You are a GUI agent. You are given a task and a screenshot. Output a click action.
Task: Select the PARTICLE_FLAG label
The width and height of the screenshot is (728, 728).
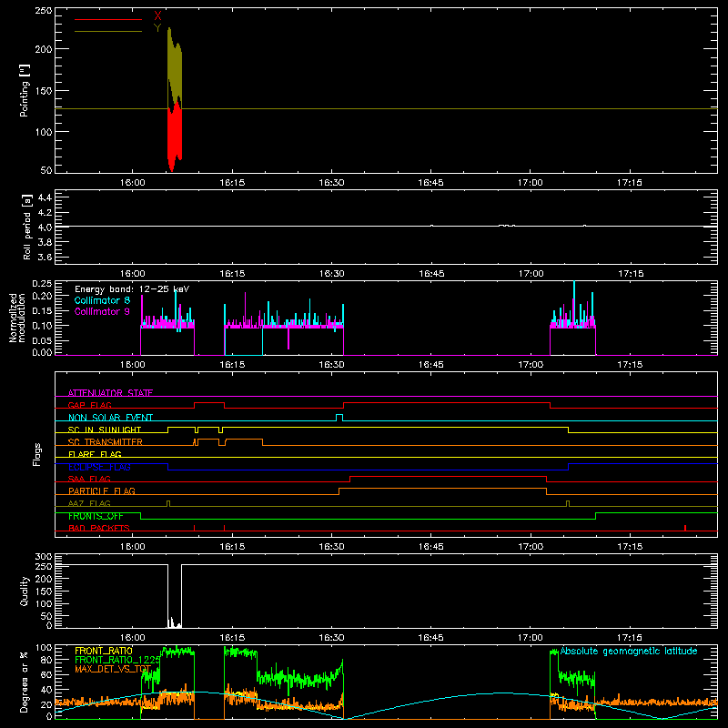[102, 490]
